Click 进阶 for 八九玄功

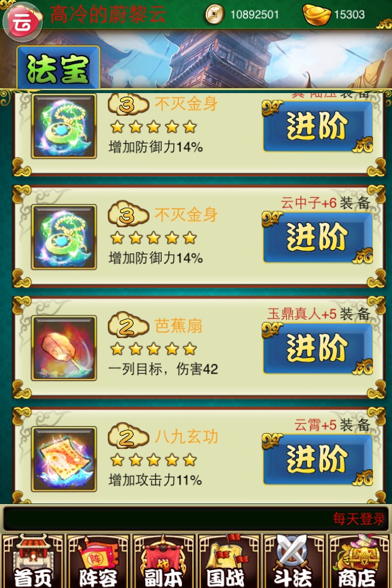[x=317, y=459]
